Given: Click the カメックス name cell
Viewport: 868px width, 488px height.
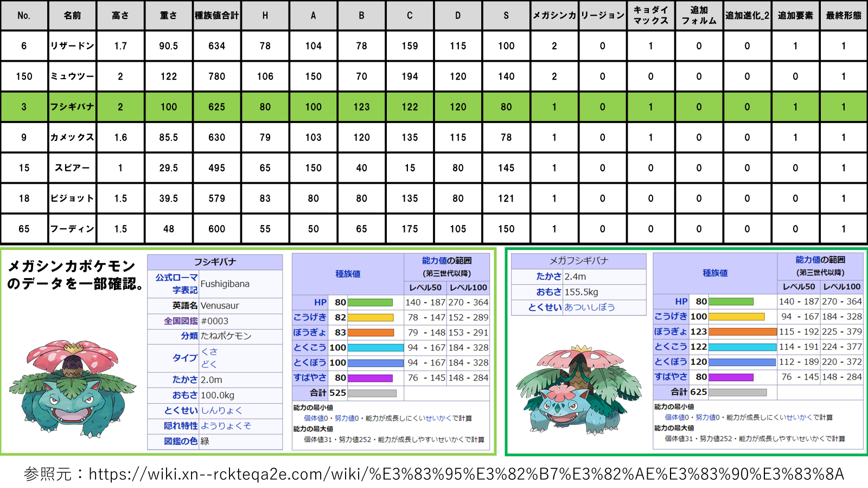Looking at the screenshot, I should point(72,137).
